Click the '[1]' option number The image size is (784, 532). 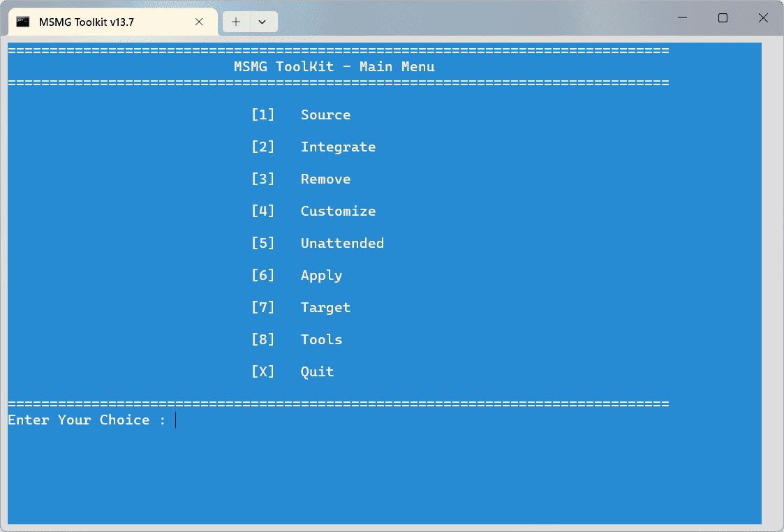click(263, 115)
